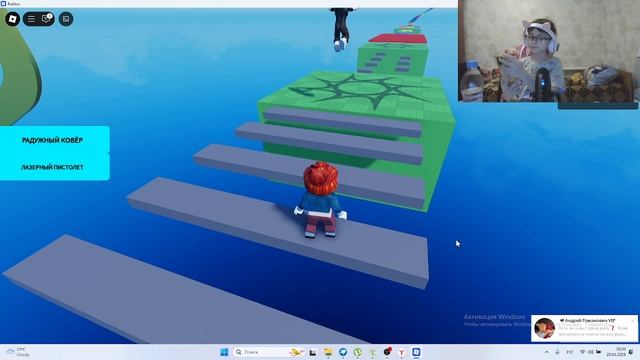This screenshot has width=640, height=360.
Task: Open the VIP message notification popup
Action: click(584, 328)
